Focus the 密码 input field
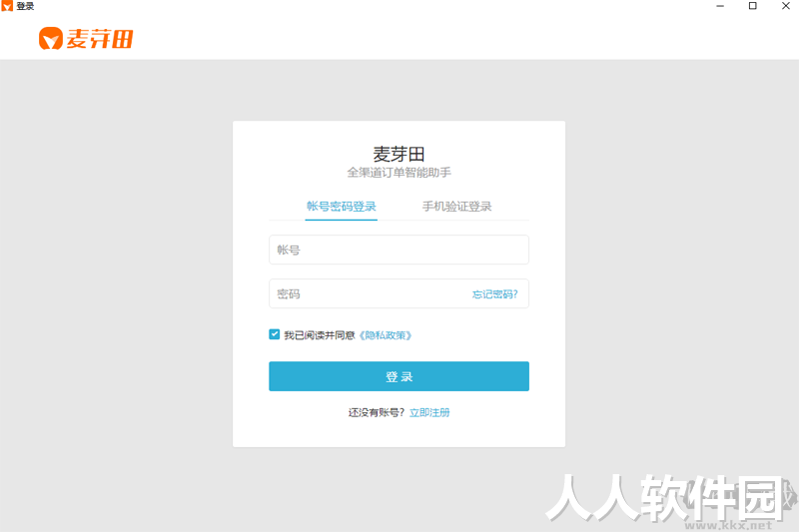 pyautogui.click(x=399, y=293)
